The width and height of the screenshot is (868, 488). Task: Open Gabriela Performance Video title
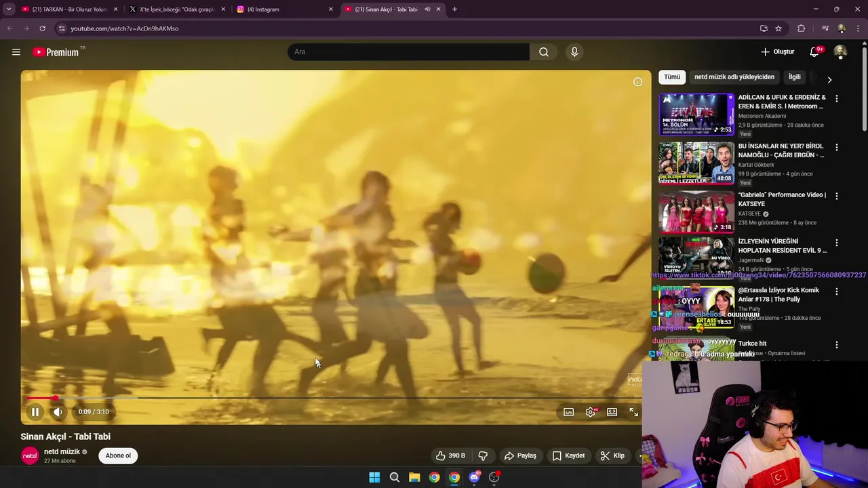782,199
